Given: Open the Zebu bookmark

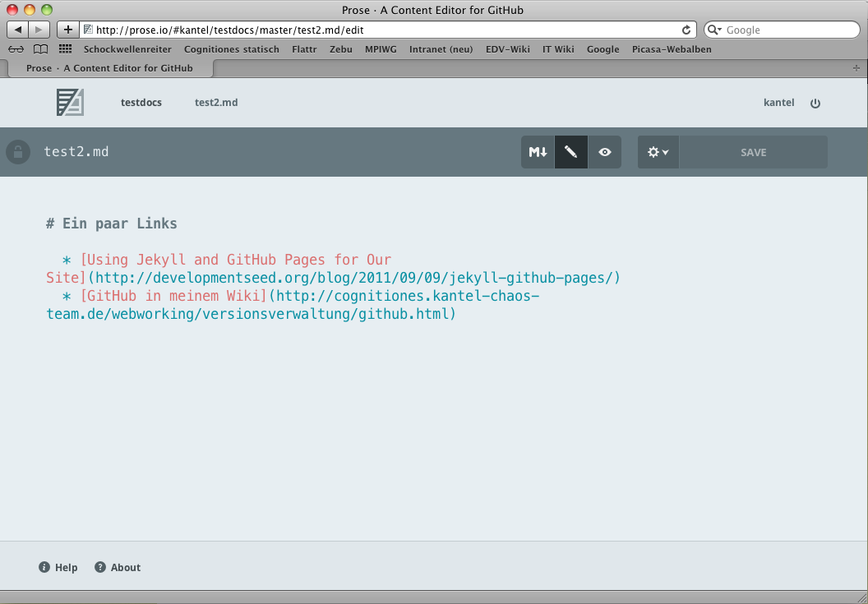Looking at the screenshot, I should (341, 49).
